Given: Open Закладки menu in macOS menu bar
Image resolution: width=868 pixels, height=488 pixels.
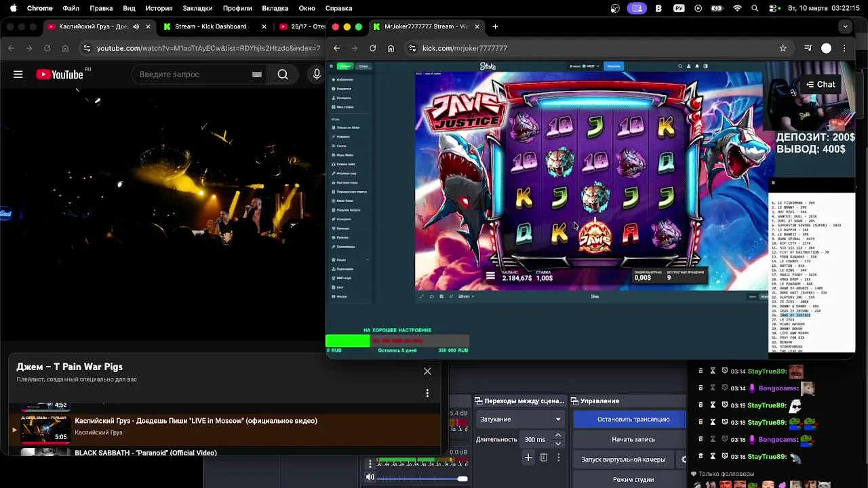Looking at the screenshot, I should pyautogui.click(x=197, y=8).
